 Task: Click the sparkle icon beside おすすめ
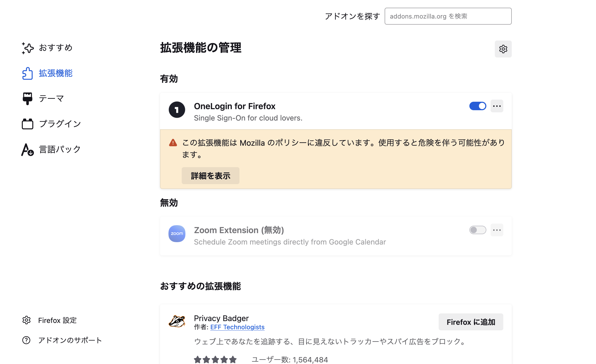coord(28,48)
